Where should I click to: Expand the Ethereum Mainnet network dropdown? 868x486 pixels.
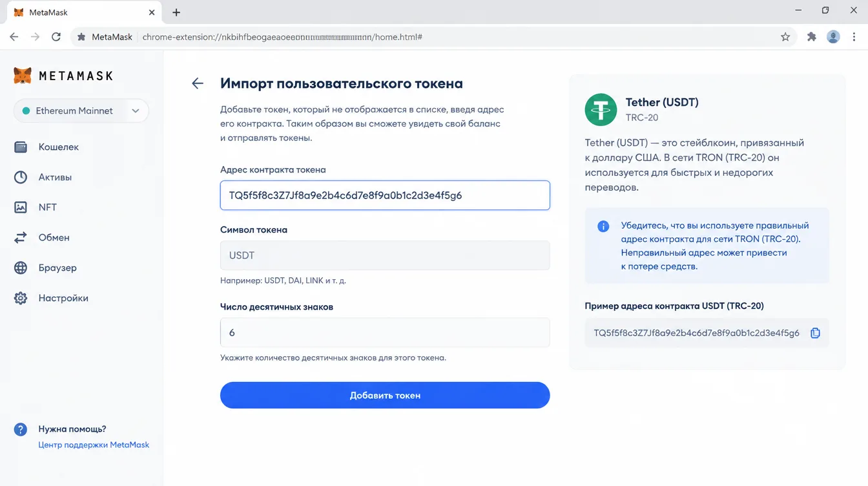point(81,111)
